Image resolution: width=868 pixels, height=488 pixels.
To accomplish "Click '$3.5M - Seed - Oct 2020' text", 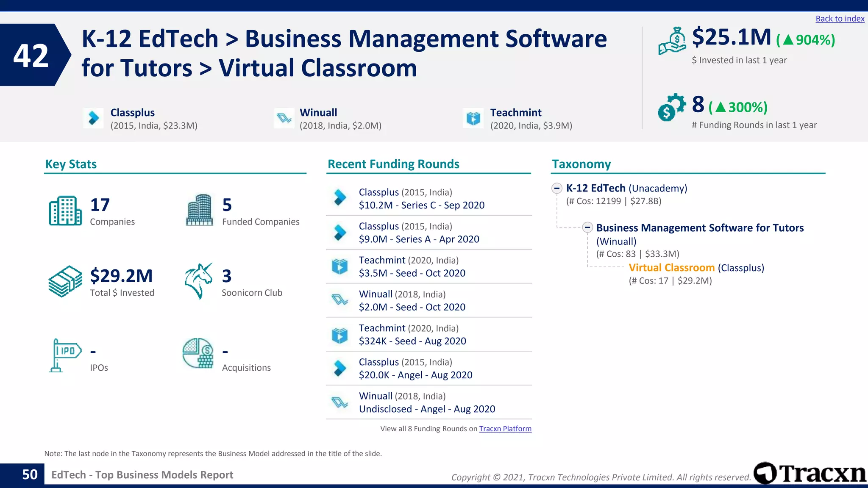I will [x=412, y=273].
